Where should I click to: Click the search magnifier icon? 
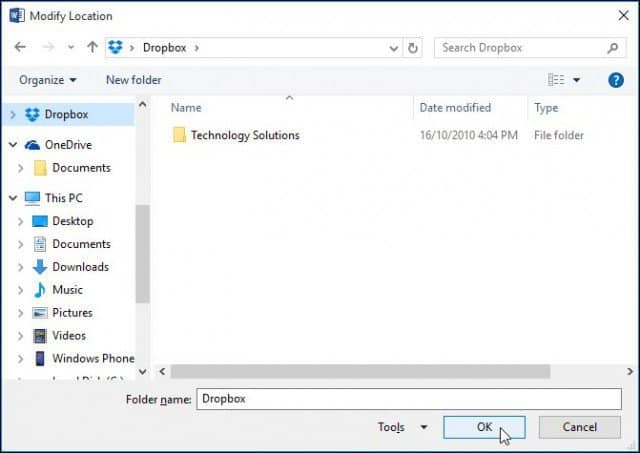(x=612, y=49)
